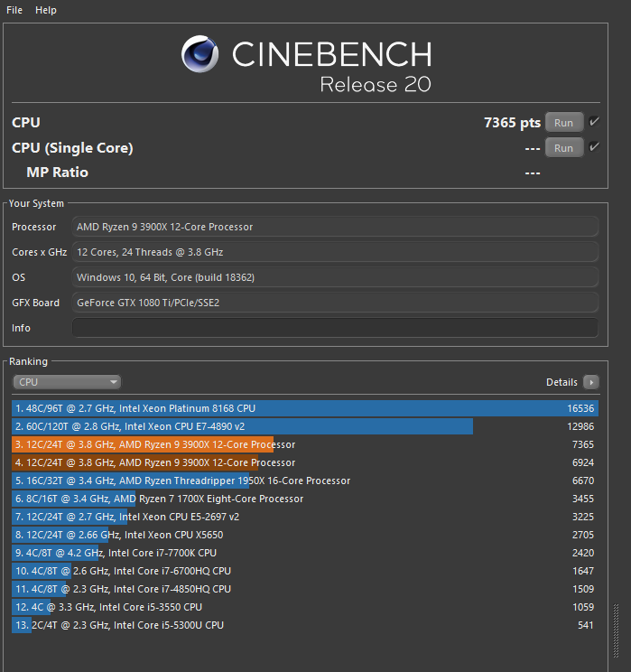Open the CPU ranking type dropdown

(67, 382)
